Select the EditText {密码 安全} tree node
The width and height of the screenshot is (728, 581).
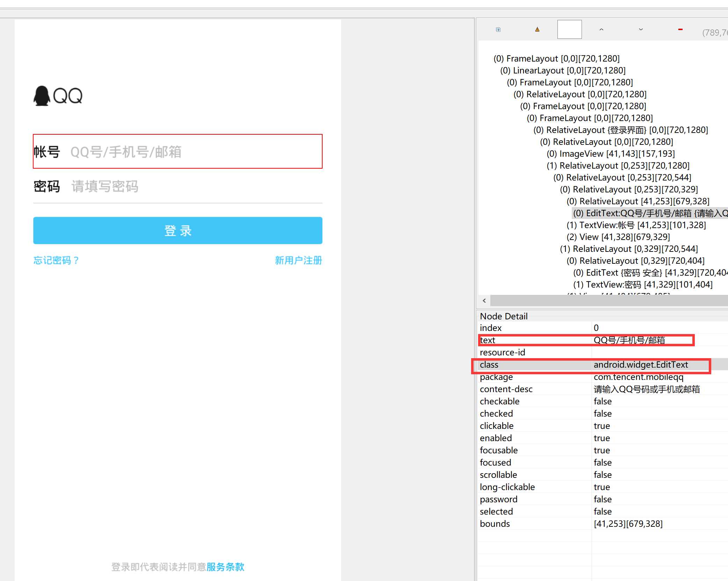[x=650, y=273]
